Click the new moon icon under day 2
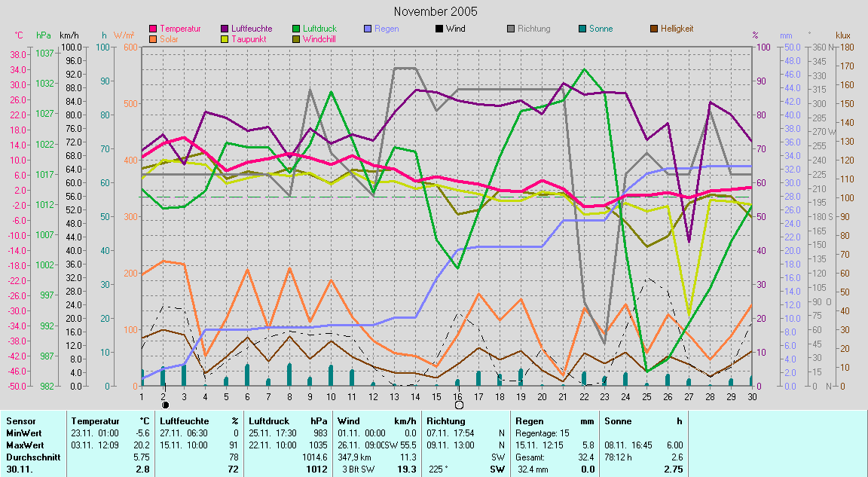Screen dimensions: 868x477 point(165,405)
